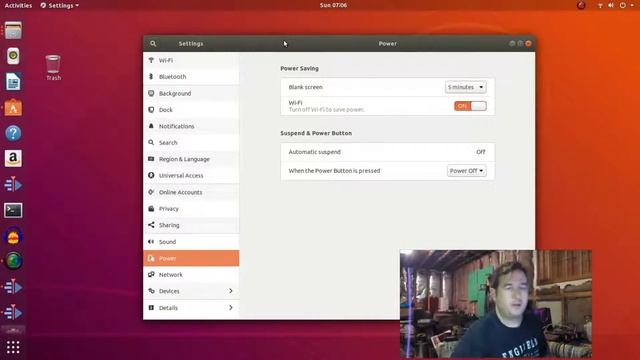640x360 pixels.
Task: Open Wi-Fi settings panel
Action: (191, 60)
